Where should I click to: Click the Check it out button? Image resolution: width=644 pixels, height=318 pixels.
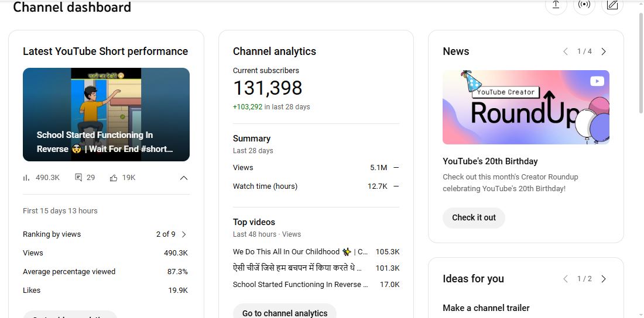pyautogui.click(x=474, y=217)
